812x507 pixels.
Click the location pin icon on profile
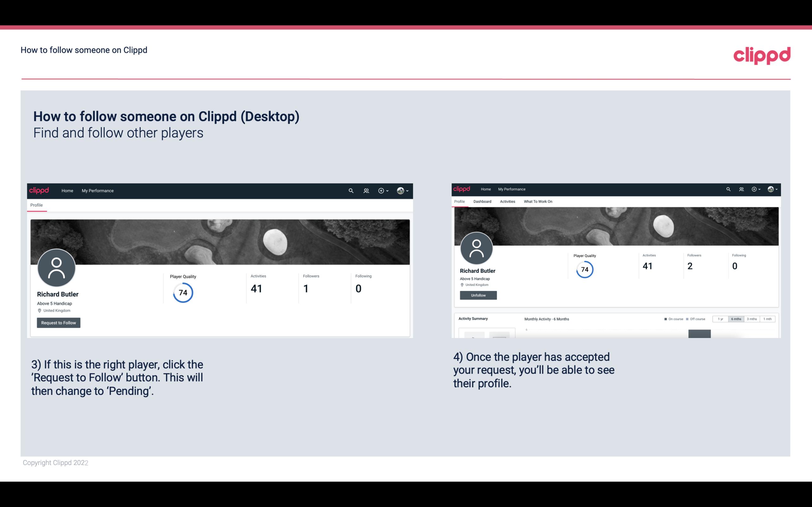coord(39,310)
